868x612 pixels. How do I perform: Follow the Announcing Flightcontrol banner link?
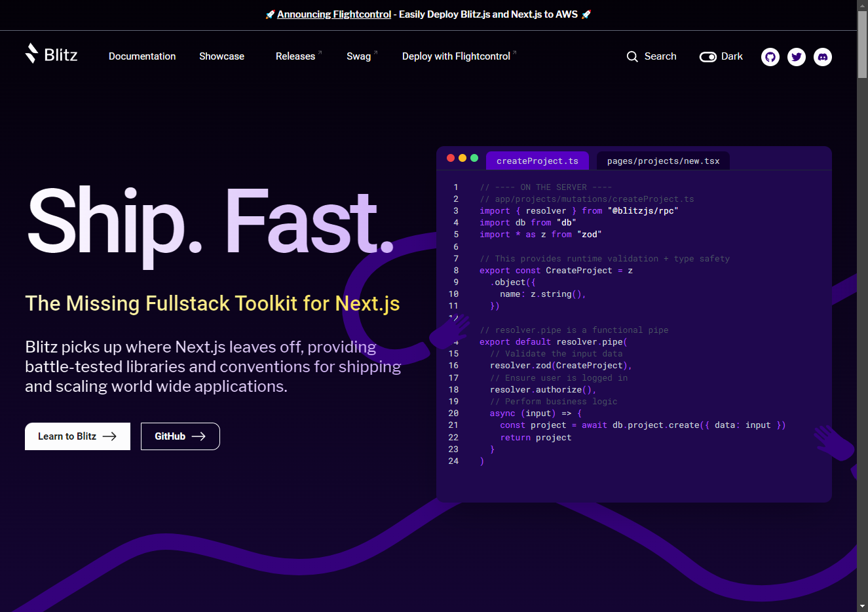click(334, 14)
